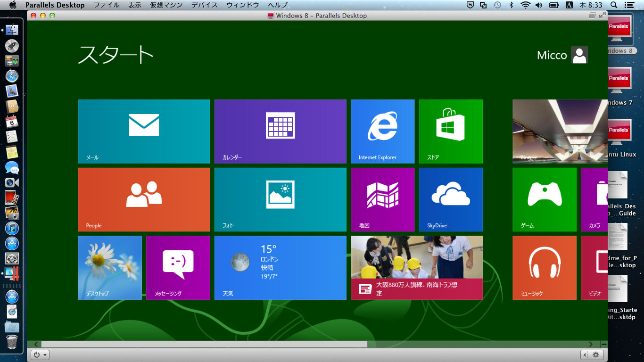Open Finder in the Dock
This screenshot has width=644, height=362.
12,30
